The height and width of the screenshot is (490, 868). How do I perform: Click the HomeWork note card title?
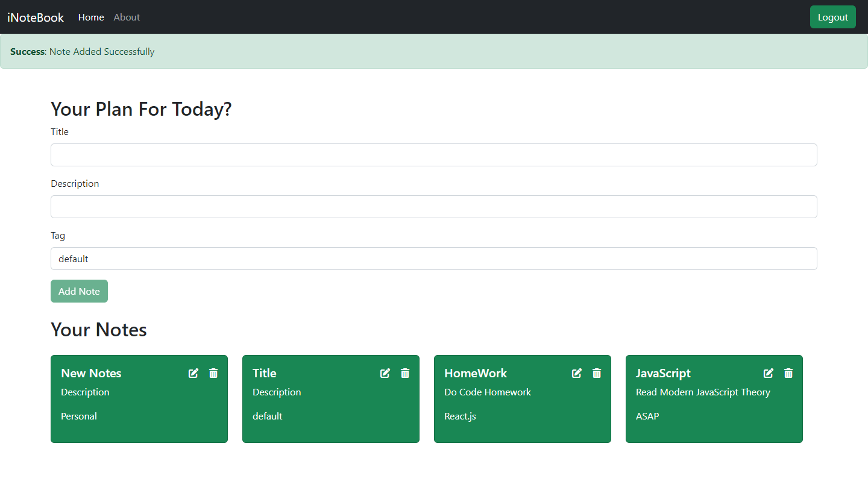(x=476, y=373)
